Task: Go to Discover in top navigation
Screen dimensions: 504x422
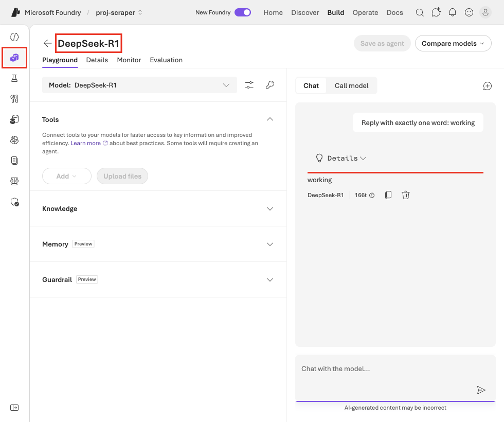Action: (305, 12)
